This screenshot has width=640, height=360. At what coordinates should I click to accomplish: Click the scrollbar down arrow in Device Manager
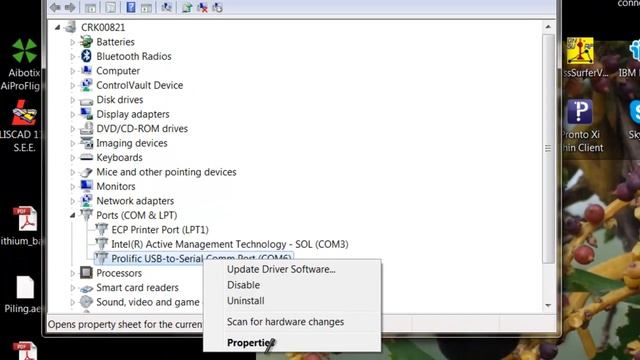click(548, 305)
